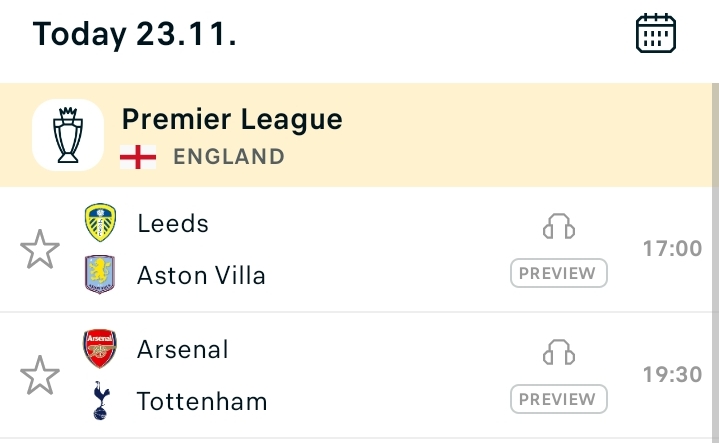The image size is (719, 443).
Task: Favorite the Leeds vs Aston Villa match
Action: point(40,249)
